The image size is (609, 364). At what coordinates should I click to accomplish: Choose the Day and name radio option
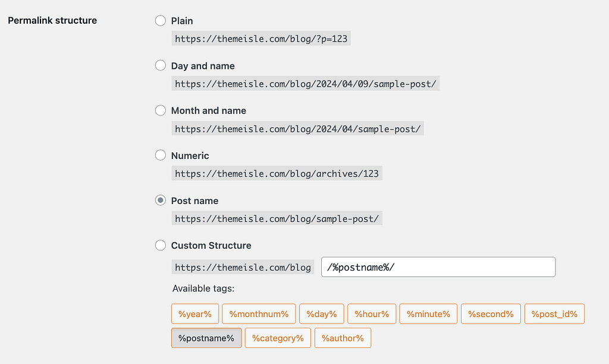160,65
